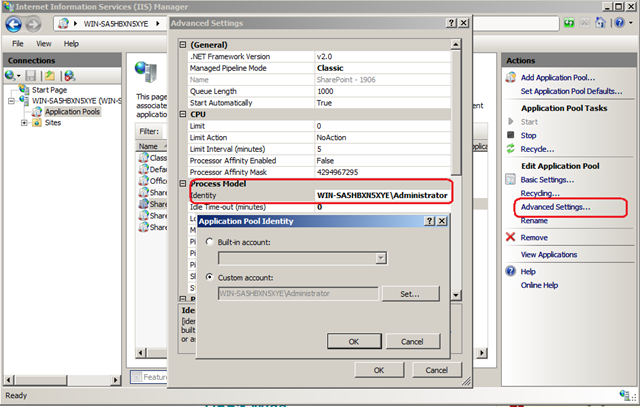Open the File menu
Viewport: 640px width, 407px height.
click(18, 44)
